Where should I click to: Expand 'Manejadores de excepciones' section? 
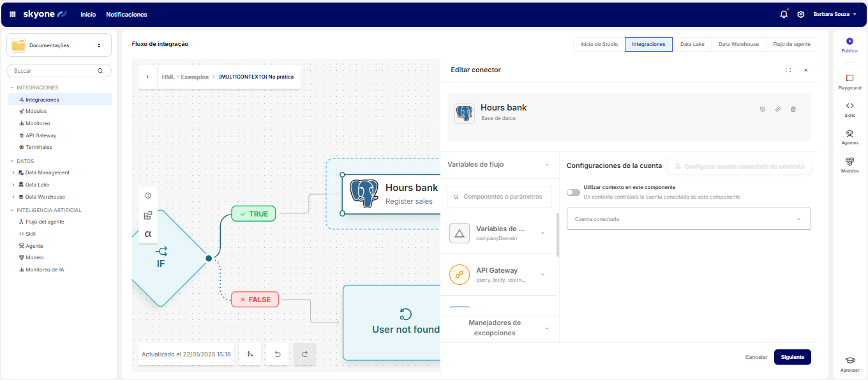click(x=547, y=328)
